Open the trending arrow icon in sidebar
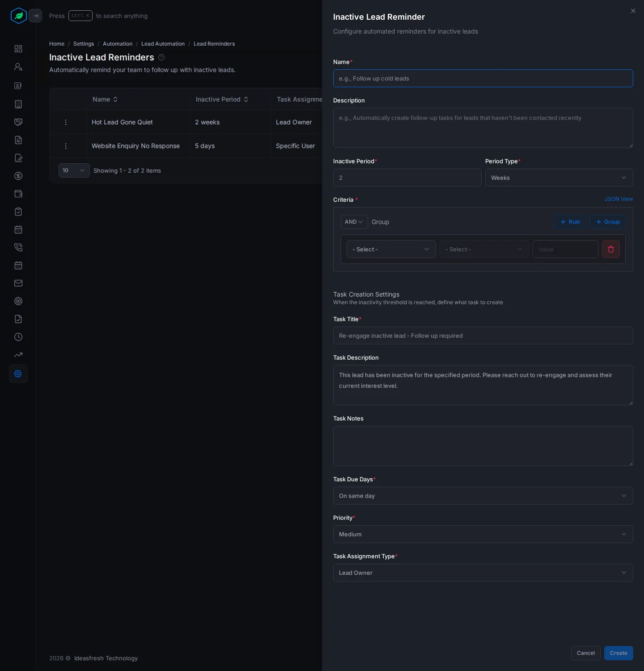 18,355
